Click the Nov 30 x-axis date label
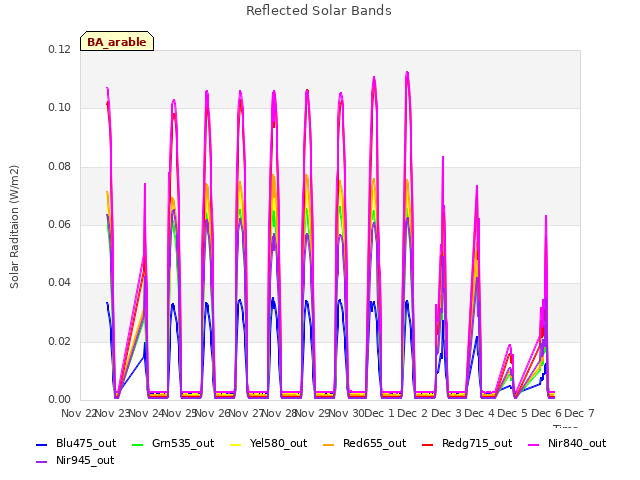The height and width of the screenshot is (480, 640). 346,413
